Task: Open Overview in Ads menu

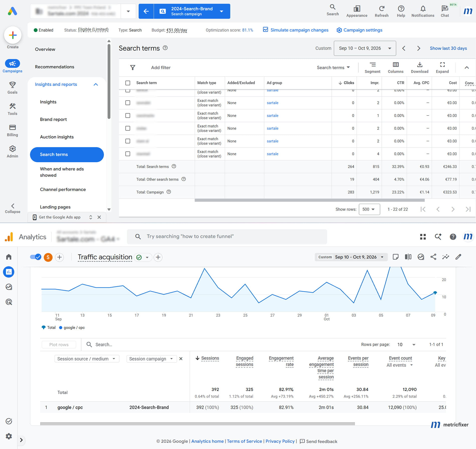Action: point(45,49)
